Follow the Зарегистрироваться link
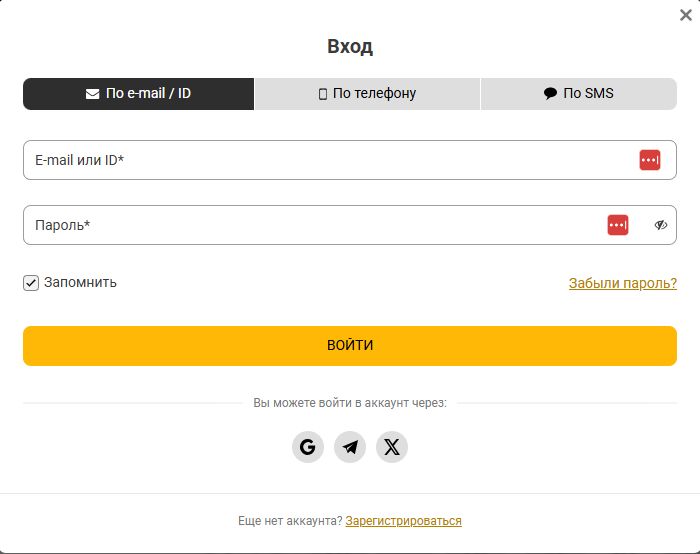The height and width of the screenshot is (554, 700). (403, 521)
